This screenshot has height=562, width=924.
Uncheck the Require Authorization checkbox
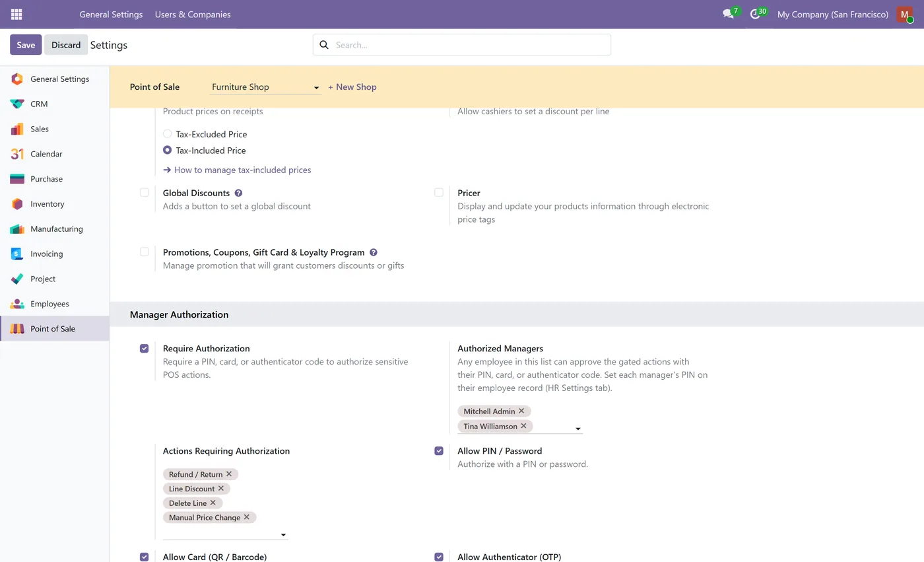point(144,349)
